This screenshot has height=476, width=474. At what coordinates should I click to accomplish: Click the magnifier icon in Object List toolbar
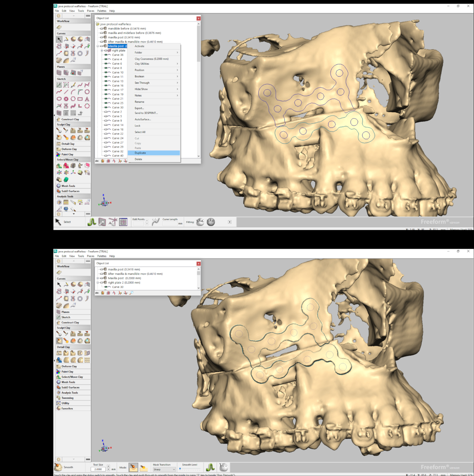(x=131, y=293)
